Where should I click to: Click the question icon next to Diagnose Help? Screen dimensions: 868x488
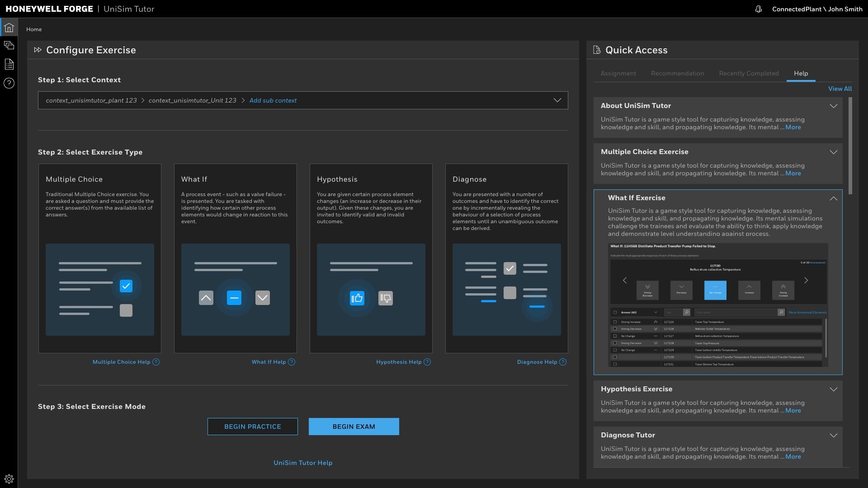coord(563,362)
